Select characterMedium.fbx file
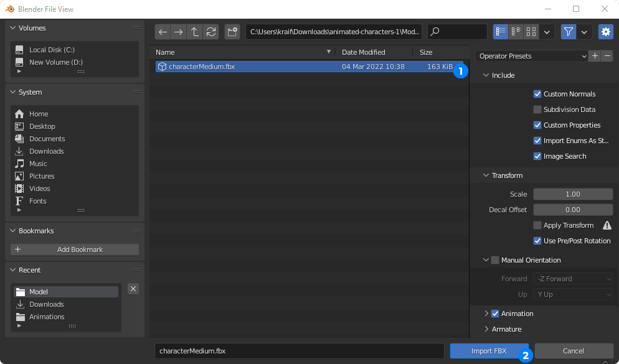Screen dimensions: 619x364 pyautogui.click(x=309, y=67)
